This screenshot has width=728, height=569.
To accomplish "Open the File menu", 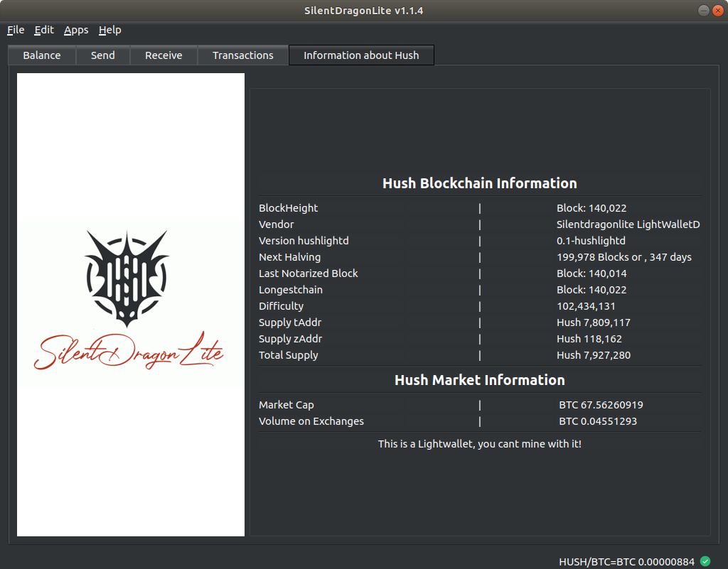I will [x=16, y=30].
